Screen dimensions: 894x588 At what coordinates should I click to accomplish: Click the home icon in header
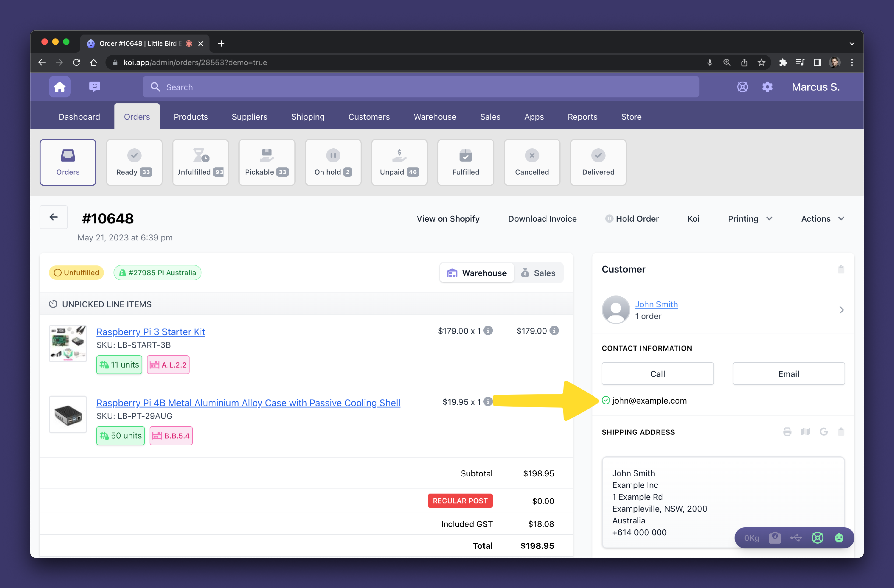(59, 87)
